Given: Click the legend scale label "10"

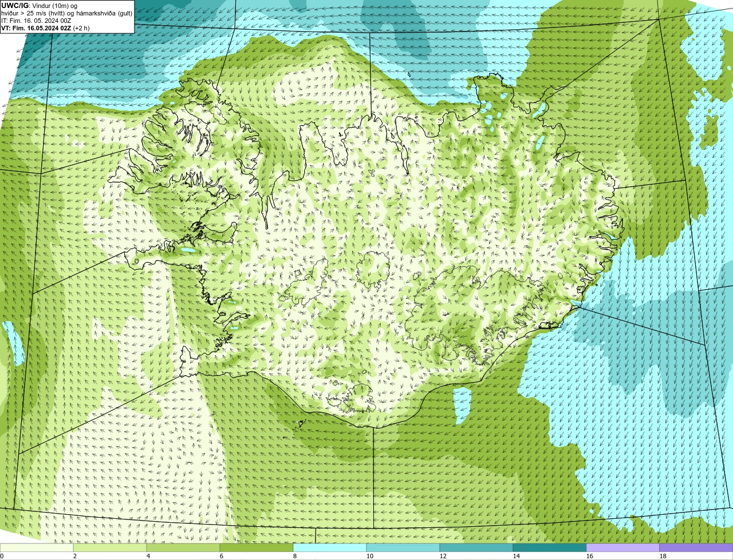Looking at the screenshot, I should click(x=370, y=556).
